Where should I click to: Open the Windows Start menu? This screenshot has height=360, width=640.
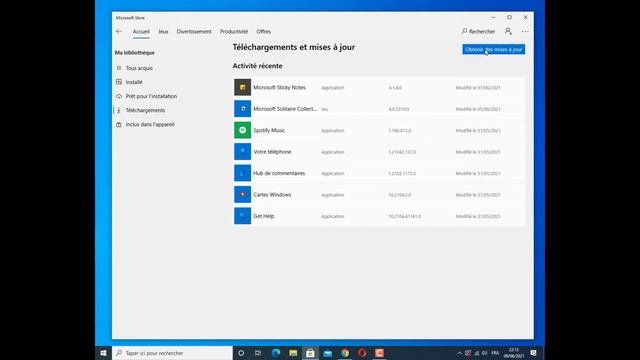point(103,353)
